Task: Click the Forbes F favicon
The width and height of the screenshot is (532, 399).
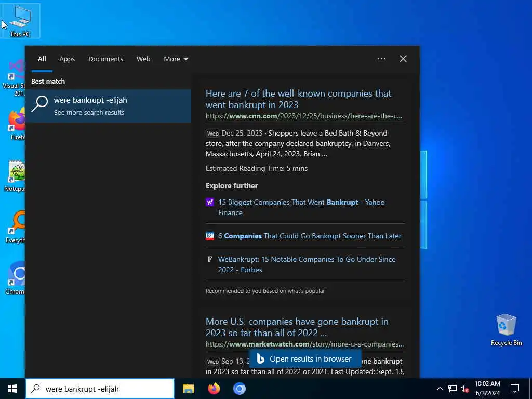Action: [210, 260]
